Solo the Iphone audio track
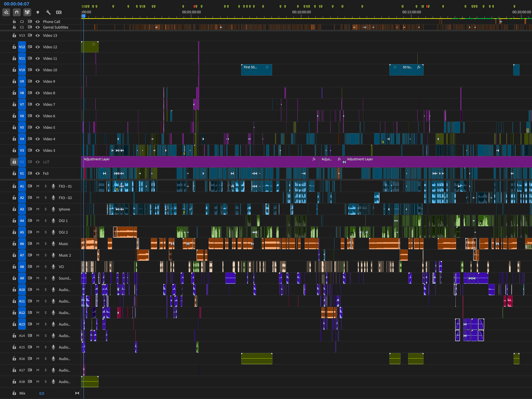Image resolution: width=532 pixels, height=399 pixels. pos(46,209)
